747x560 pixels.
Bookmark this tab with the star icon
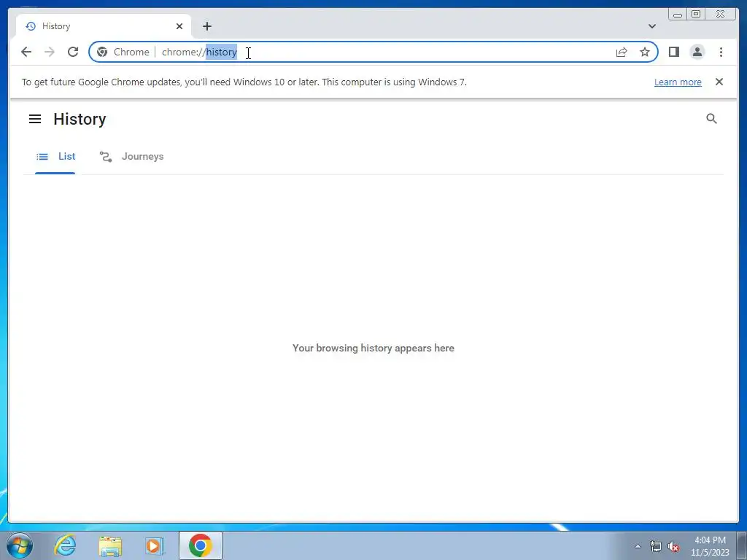[x=645, y=52]
